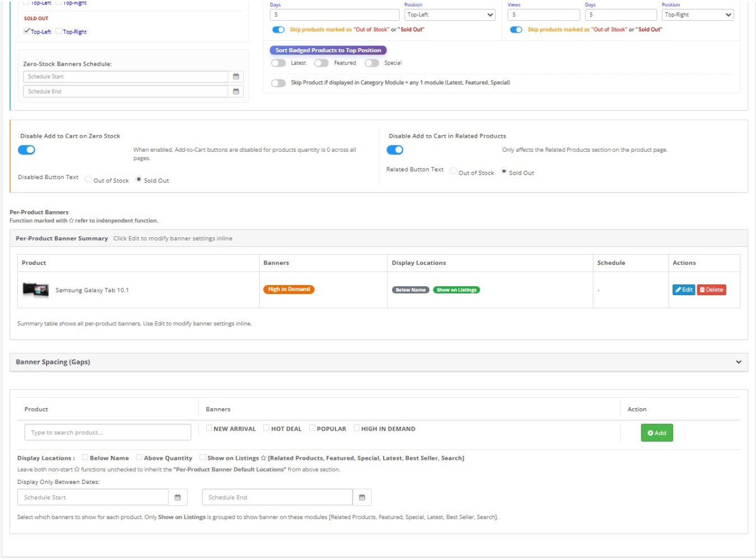The height and width of the screenshot is (560, 756).
Task: Open Zero-Stock Schedule Start calendar picker
Action: 236,77
